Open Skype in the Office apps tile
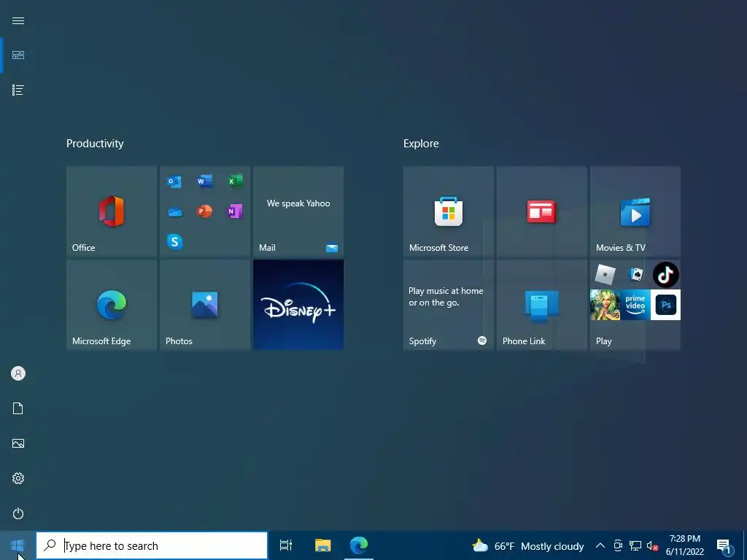The width and height of the screenshot is (747, 560). coord(175,242)
